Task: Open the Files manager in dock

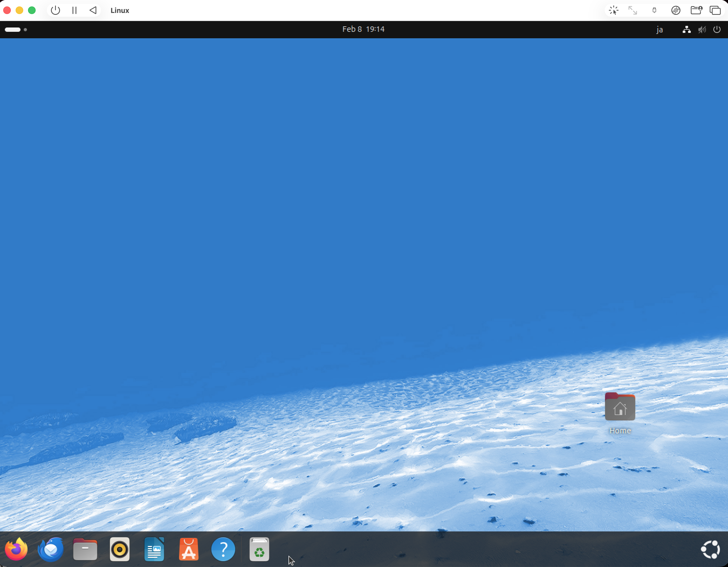Action: tap(85, 549)
